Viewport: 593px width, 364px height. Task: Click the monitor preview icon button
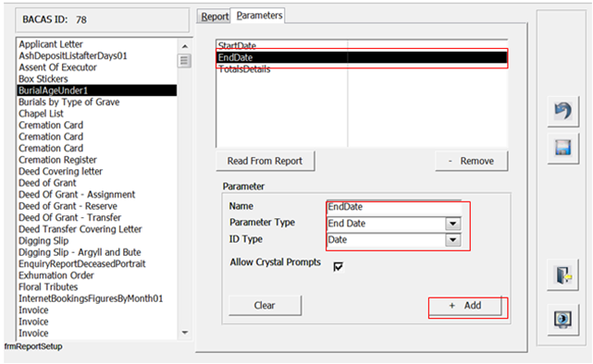point(562,320)
